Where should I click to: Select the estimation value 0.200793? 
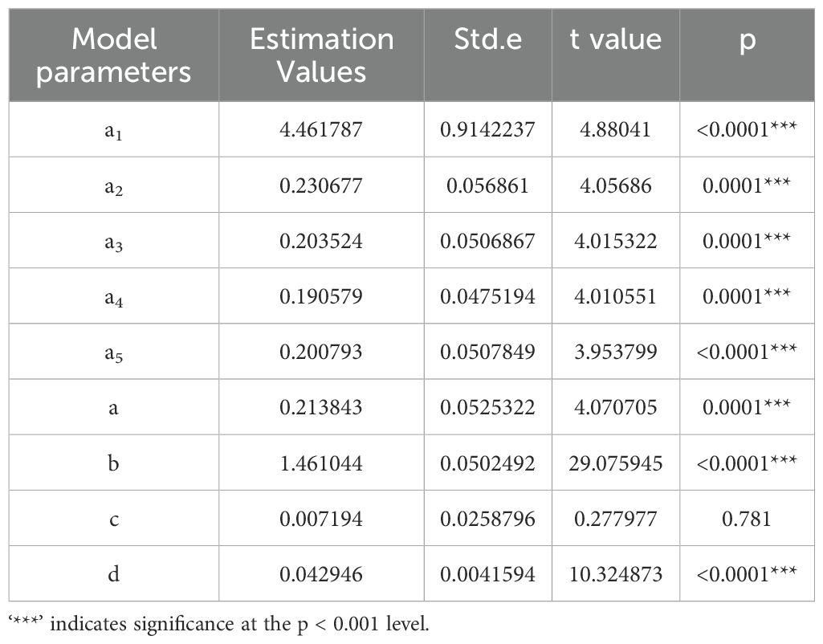pyautogui.click(x=321, y=352)
